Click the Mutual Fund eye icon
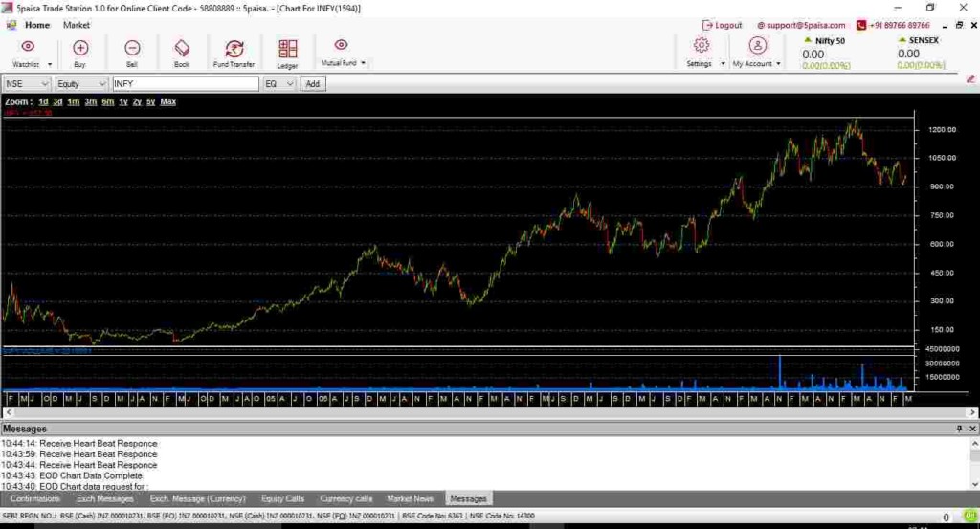The width and height of the screenshot is (980, 529). 341,45
